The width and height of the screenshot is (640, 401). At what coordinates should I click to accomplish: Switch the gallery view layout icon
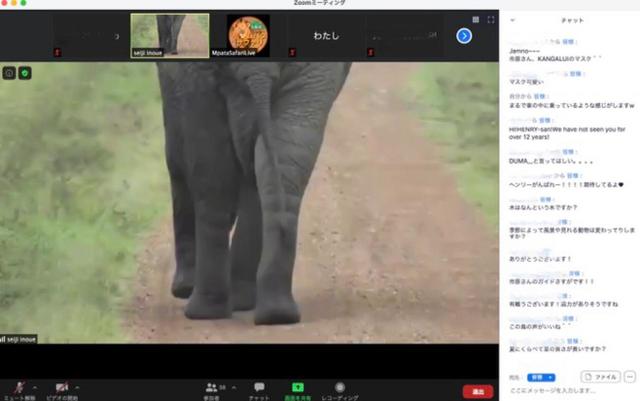click(475, 19)
